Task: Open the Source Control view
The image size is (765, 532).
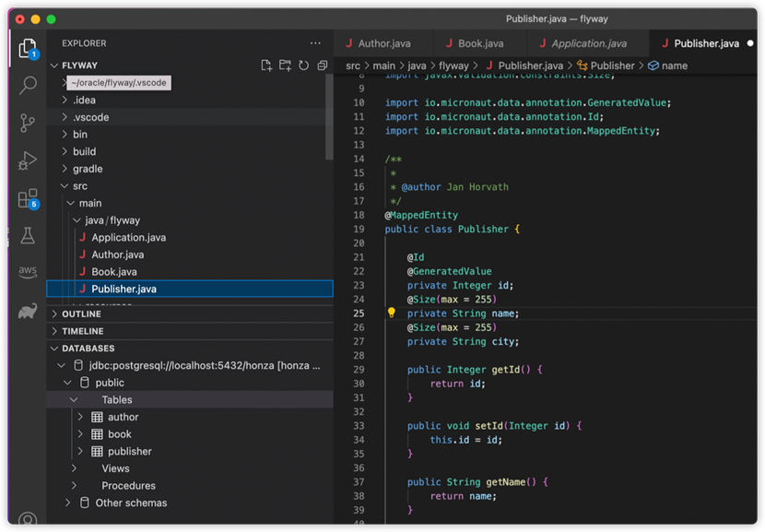Action: pos(28,123)
